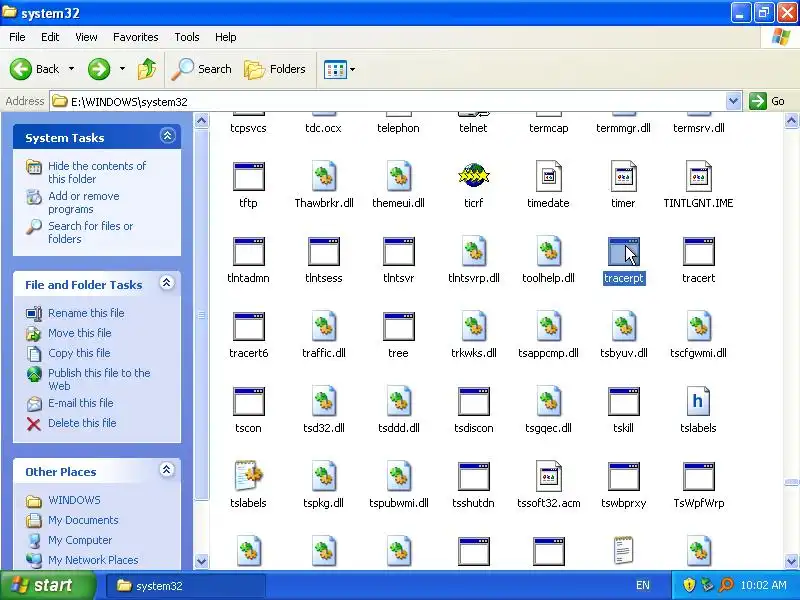Select the tlntsvr executable icon
Image resolution: width=800 pixels, height=600 pixels.
tap(399, 252)
